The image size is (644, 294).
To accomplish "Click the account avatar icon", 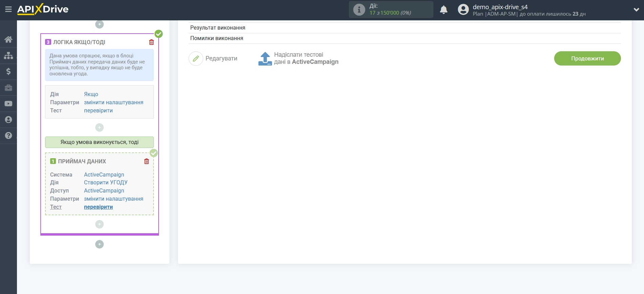I will 463,10.
